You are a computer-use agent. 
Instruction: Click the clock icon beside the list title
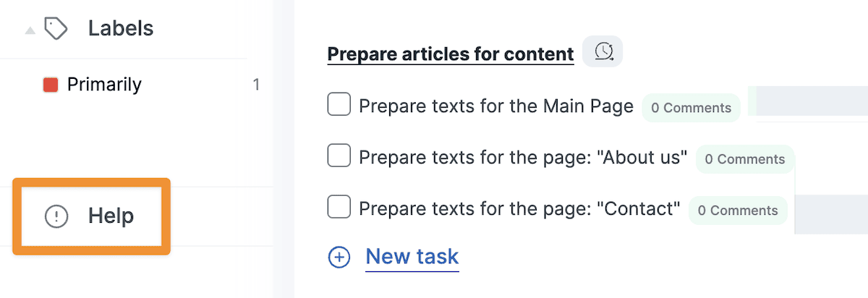click(x=603, y=52)
